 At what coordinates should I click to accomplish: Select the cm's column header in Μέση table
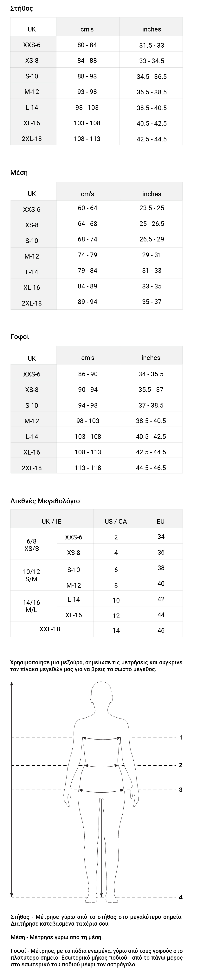coord(88,194)
